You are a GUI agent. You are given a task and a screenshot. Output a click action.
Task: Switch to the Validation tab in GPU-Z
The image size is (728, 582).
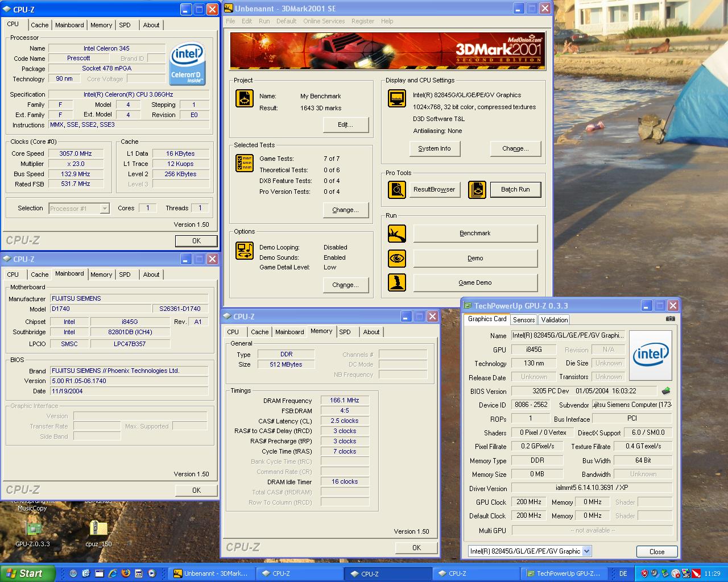(555, 320)
